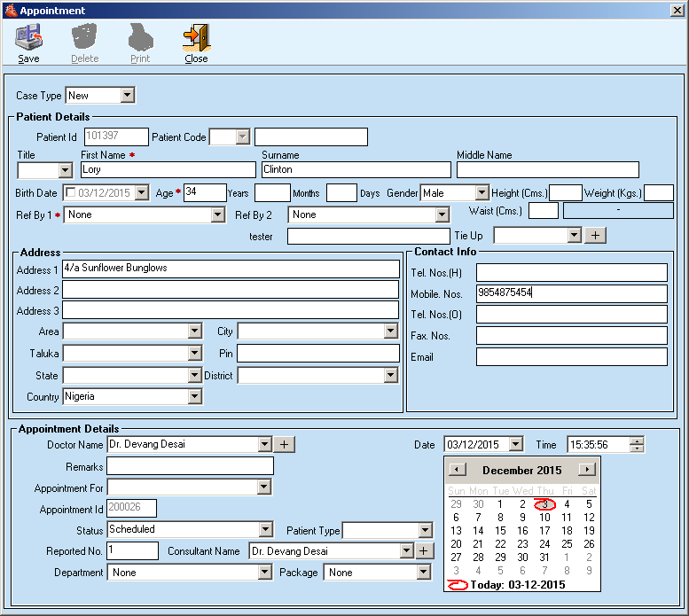Expand the Country dropdown
Viewport: 689px width, 616px height.
coord(194,397)
